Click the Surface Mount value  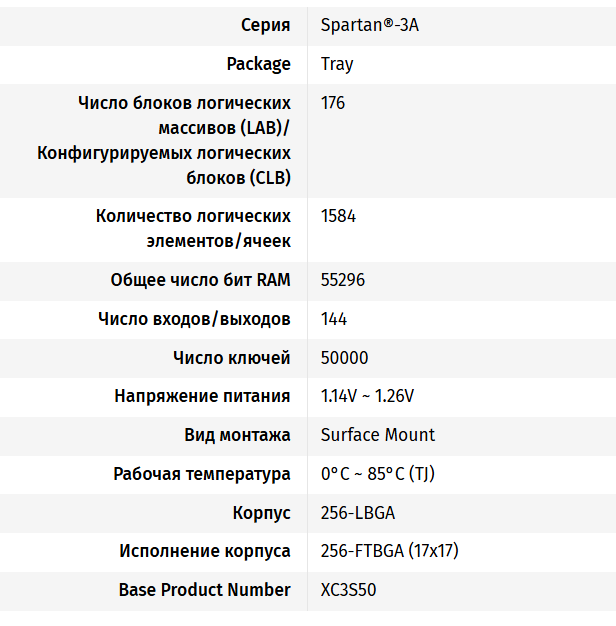point(378,435)
